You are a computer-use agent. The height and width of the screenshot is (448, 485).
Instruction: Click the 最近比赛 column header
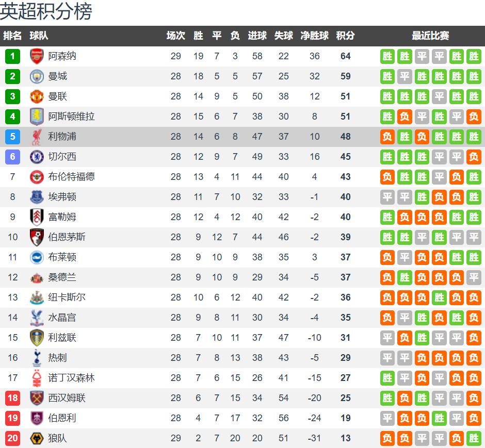tap(430, 36)
